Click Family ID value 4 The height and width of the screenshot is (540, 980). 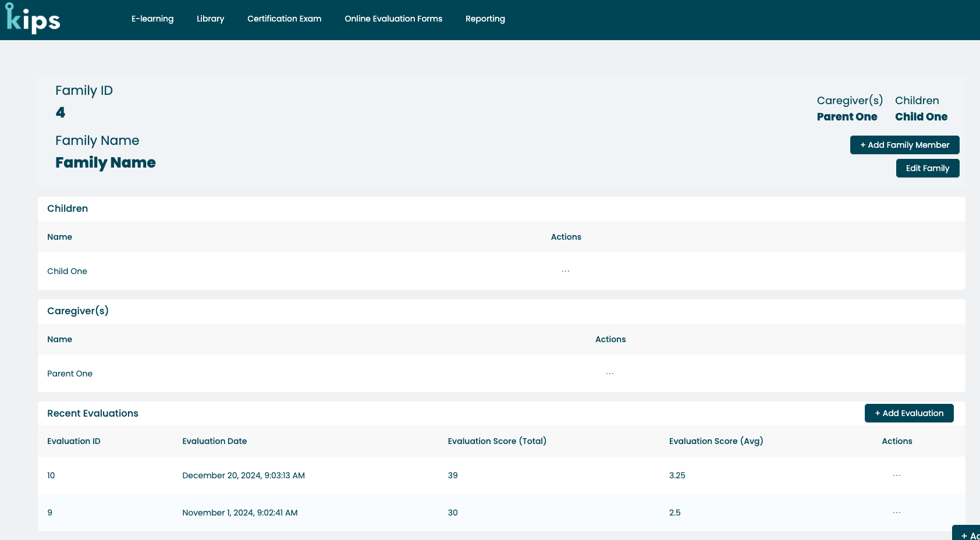[61, 112]
